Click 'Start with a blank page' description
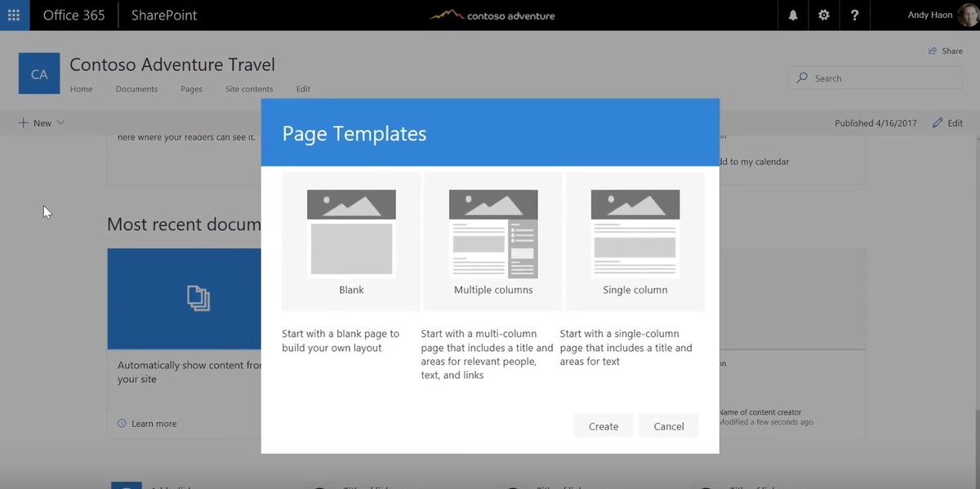 coord(341,340)
